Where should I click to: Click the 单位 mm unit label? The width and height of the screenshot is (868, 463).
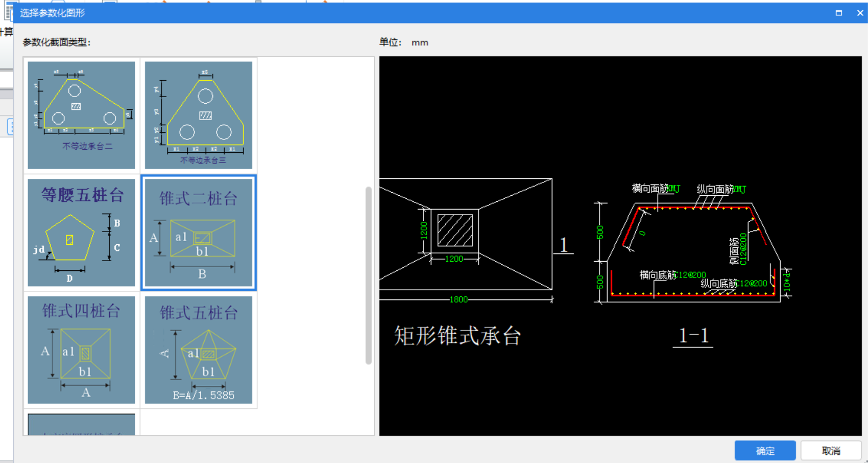tap(404, 42)
